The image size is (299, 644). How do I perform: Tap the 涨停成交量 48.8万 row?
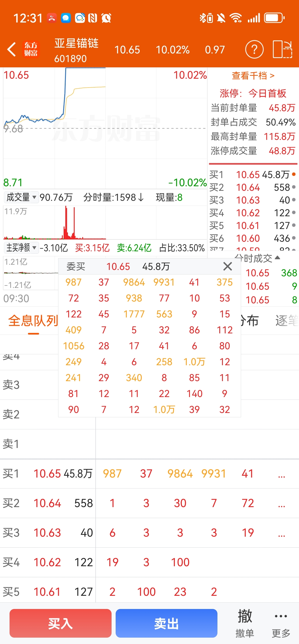253,151
